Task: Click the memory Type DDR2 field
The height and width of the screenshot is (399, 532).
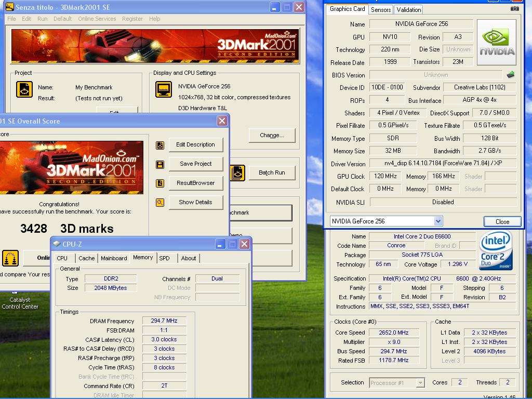Action: click(x=111, y=278)
